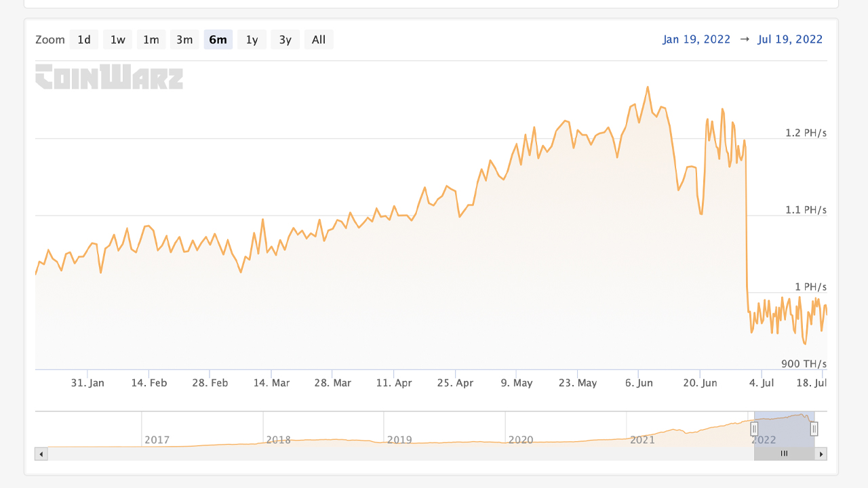Screen dimensions: 868x488
Task: Click the scrollbar thumb grip
Action: pos(784,454)
